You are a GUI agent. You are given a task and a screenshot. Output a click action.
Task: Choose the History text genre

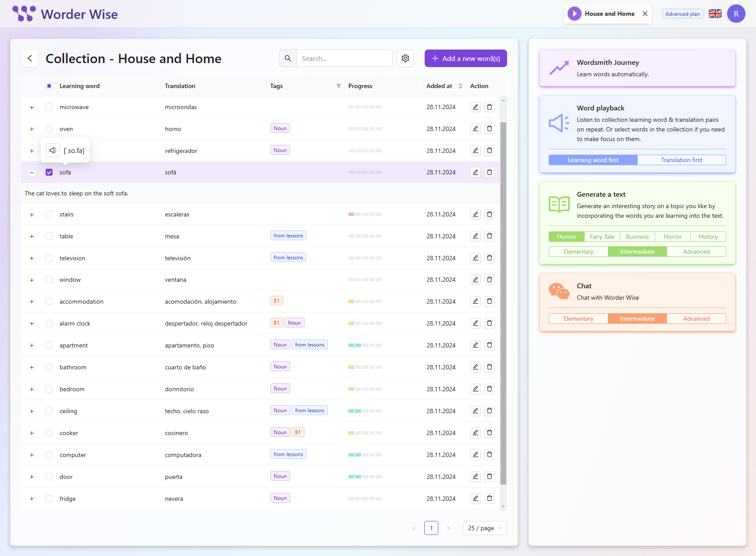[x=708, y=237]
